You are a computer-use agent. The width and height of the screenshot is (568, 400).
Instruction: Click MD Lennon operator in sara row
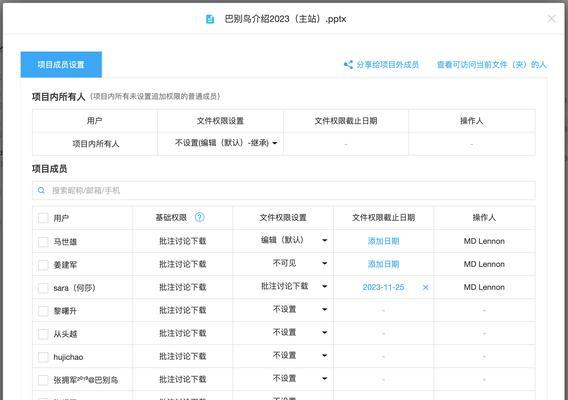coord(484,287)
